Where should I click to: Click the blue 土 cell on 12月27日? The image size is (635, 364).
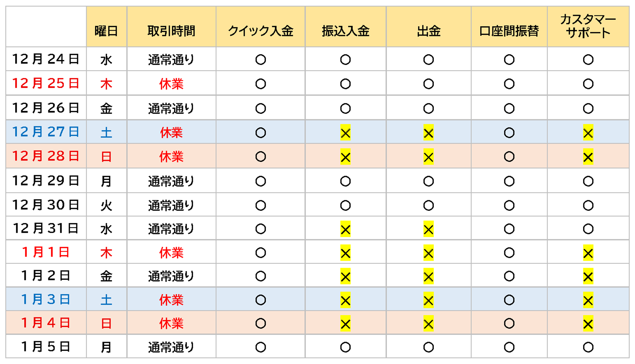pos(106,133)
